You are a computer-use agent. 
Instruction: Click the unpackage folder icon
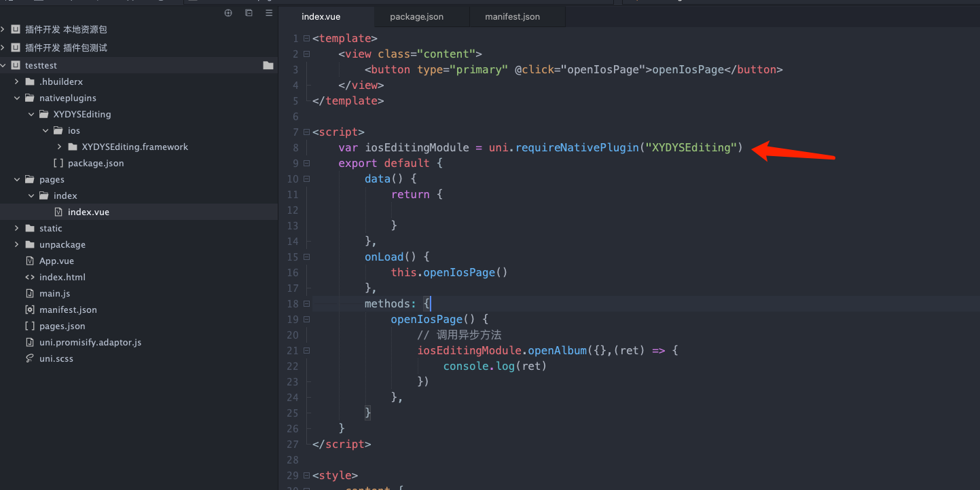pyautogui.click(x=30, y=244)
